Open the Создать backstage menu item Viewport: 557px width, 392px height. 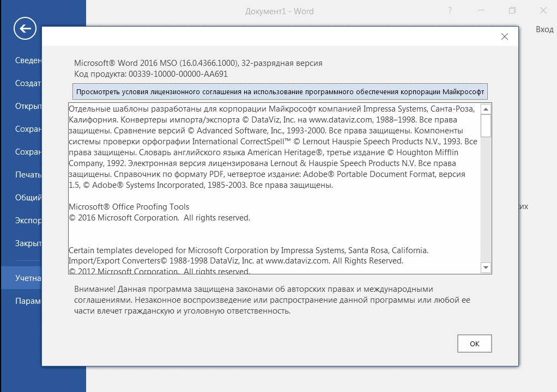[x=28, y=83]
